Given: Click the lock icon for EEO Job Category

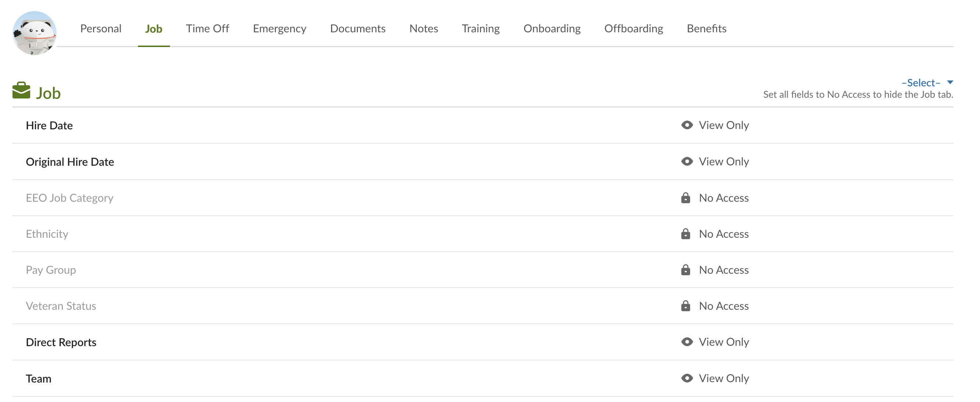Looking at the screenshot, I should point(686,198).
